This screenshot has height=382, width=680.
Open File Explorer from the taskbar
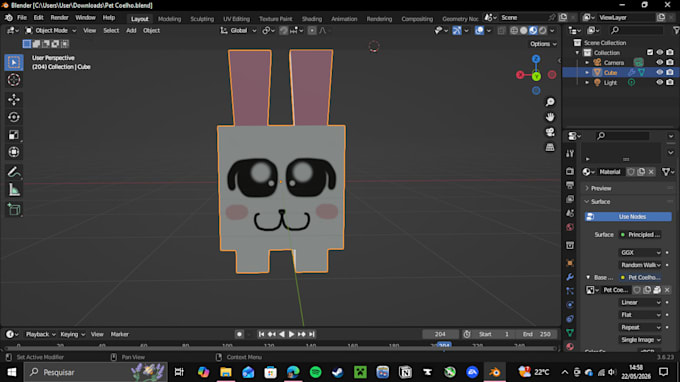click(x=226, y=372)
